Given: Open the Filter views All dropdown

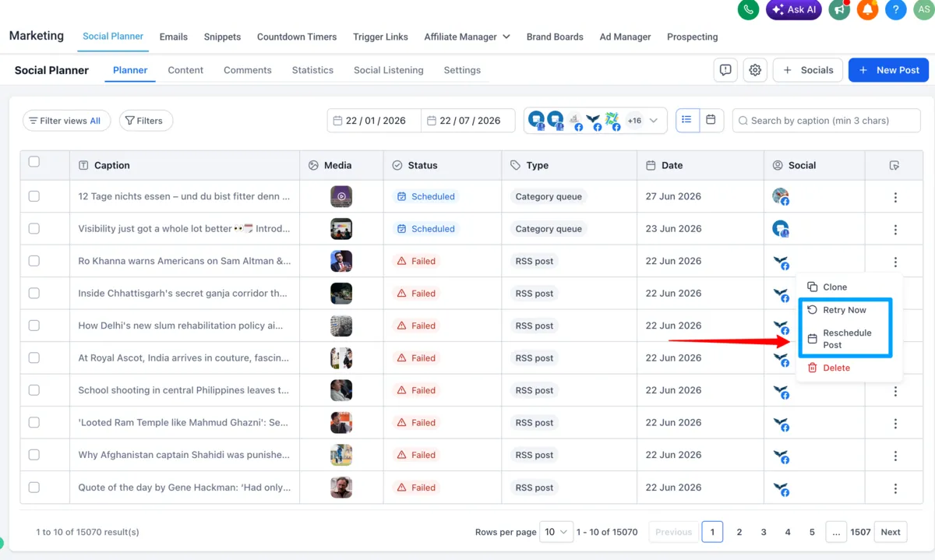Looking at the screenshot, I should click(67, 121).
